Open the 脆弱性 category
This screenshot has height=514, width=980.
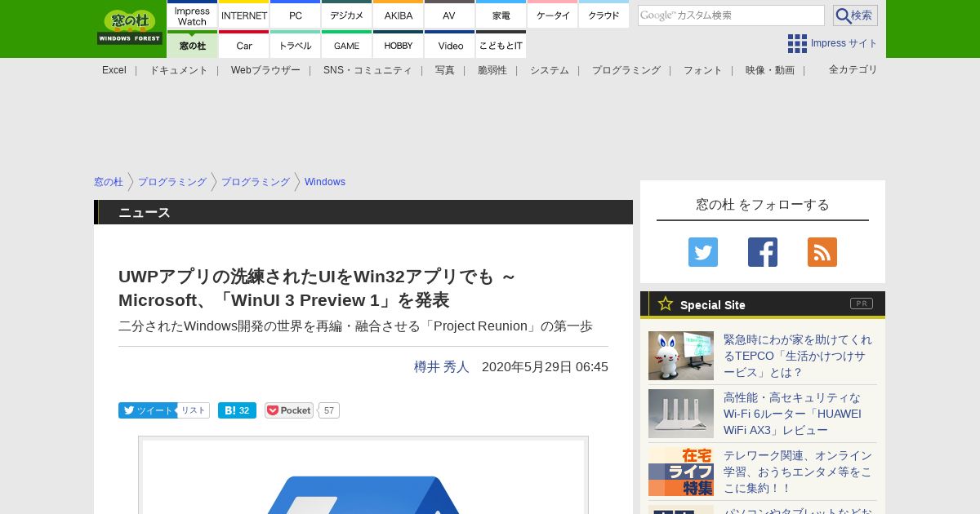tap(492, 70)
